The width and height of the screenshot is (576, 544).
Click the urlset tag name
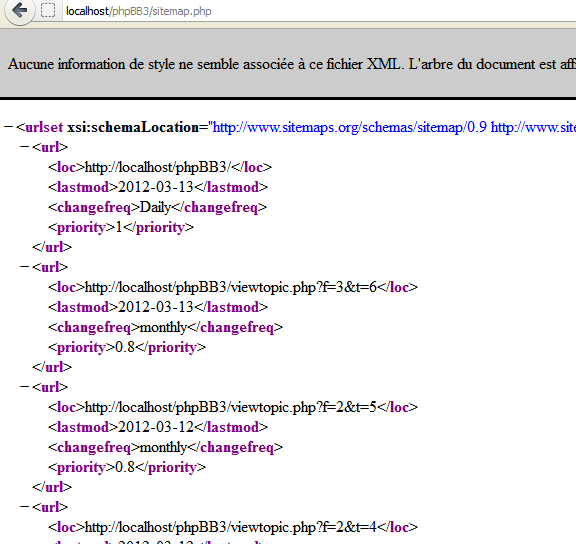coord(44,127)
